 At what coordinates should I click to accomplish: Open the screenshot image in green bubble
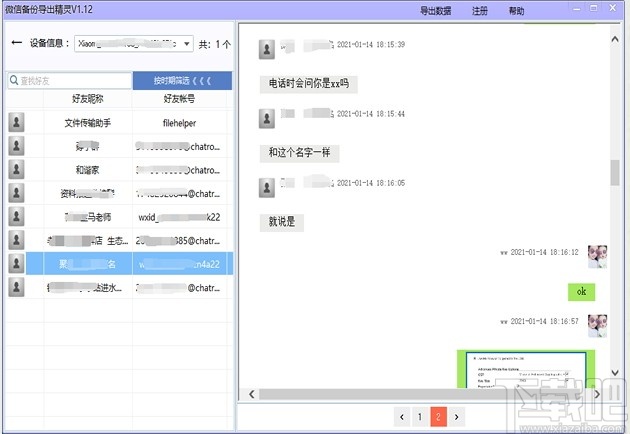click(526, 369)
